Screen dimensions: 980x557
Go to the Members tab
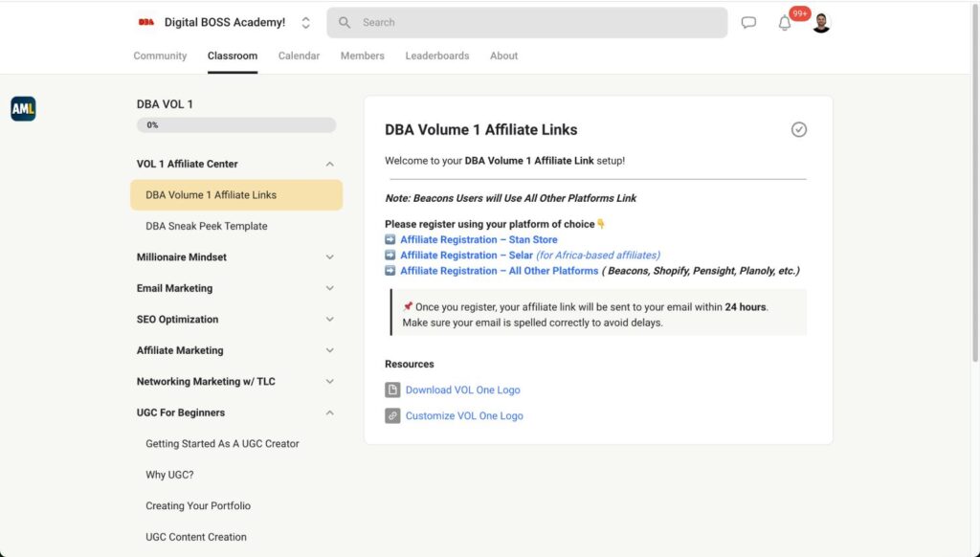pos(363,56)
